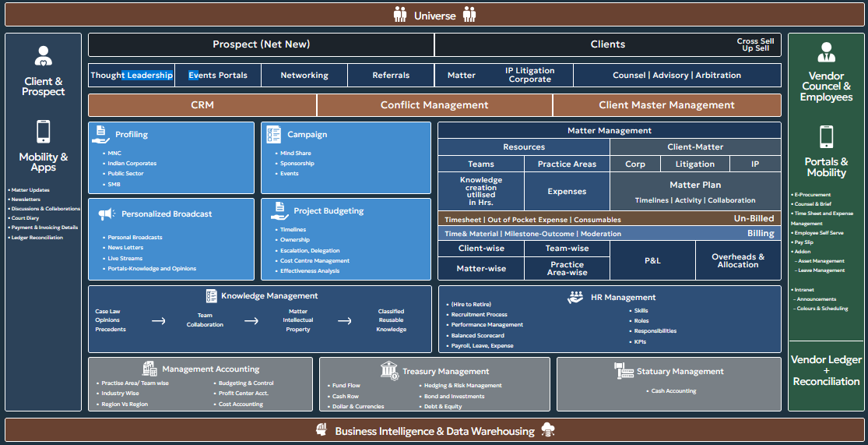
Task: Click the Client & Prospect person icon
Action: (x=44, y=56)
